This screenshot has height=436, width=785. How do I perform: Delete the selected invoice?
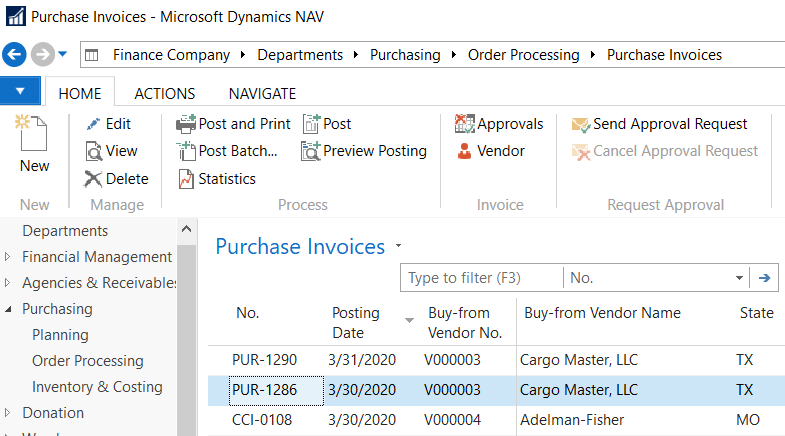click(x=94, y=179)
